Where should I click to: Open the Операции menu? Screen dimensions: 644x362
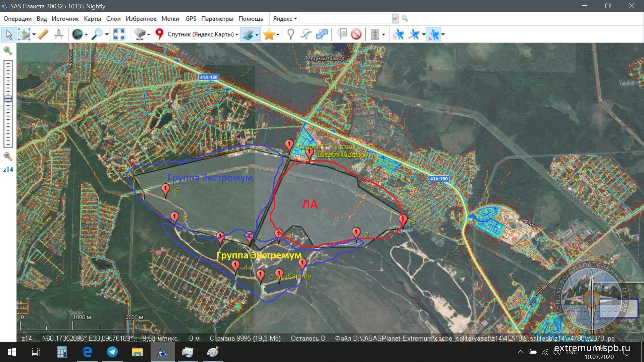coord(17,19)
